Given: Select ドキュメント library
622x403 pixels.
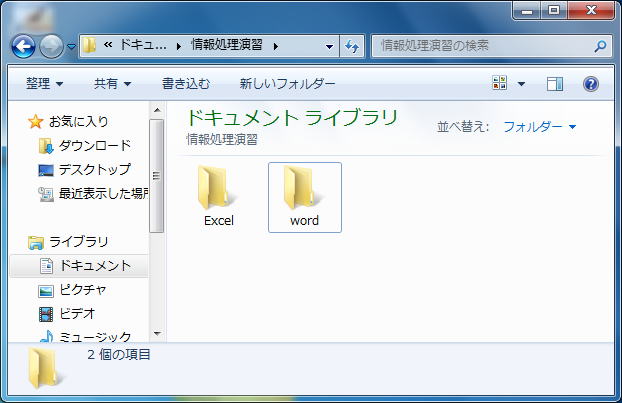Looking at the screenshot, I should click(95, 266).
